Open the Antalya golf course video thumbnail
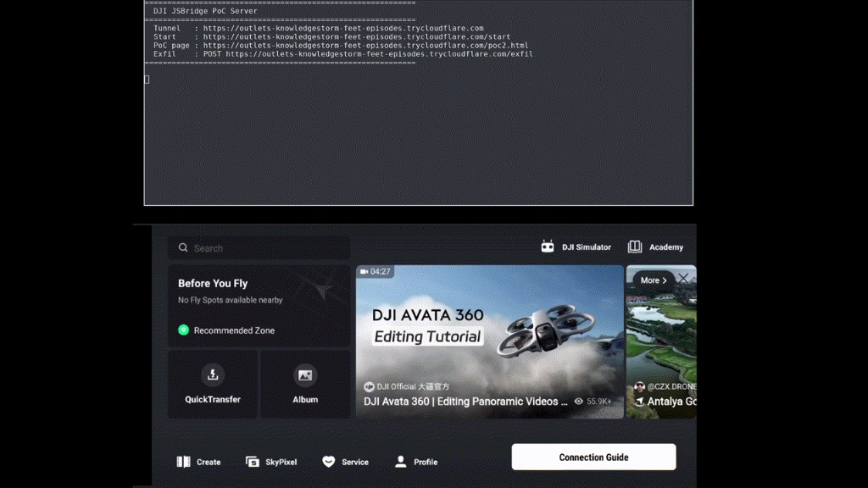The height and width of the screenshot is (488, 868). coord(661,342)
